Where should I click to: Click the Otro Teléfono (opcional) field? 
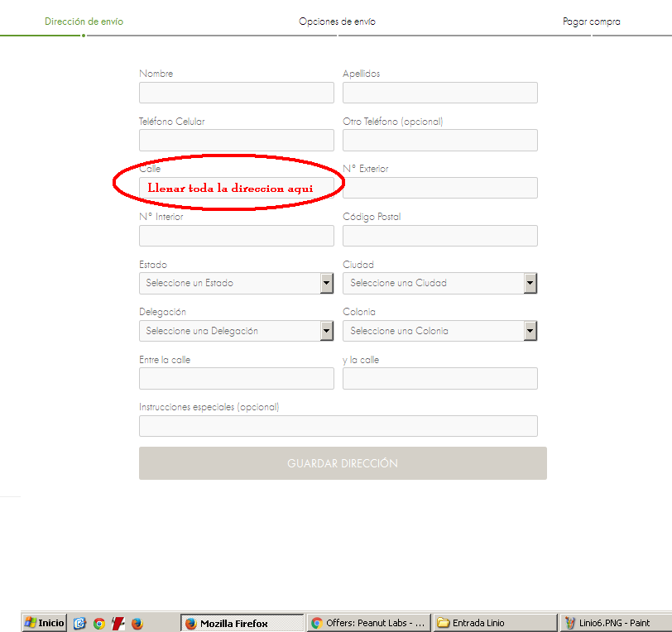[x=439, y=140]
